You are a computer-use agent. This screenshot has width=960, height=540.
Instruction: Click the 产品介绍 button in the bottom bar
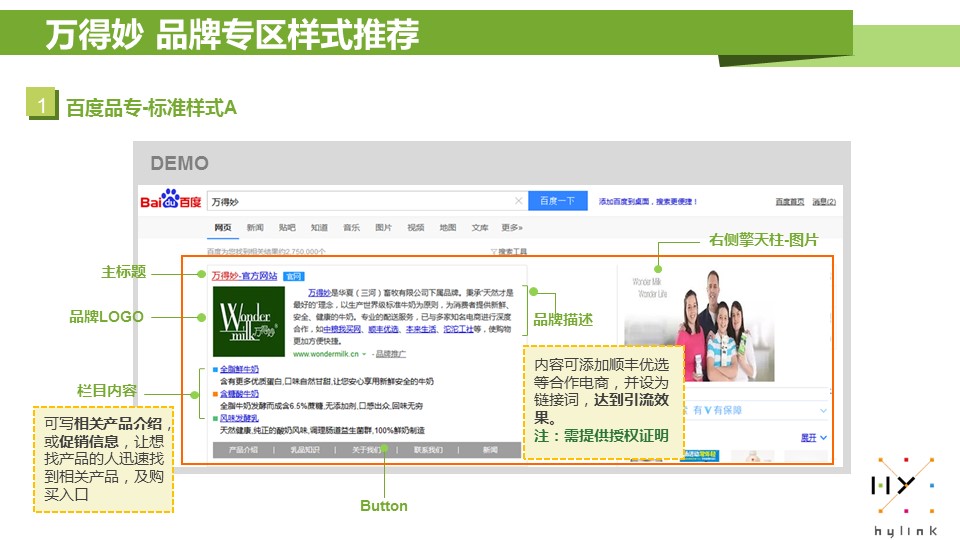tap(243, 451)
